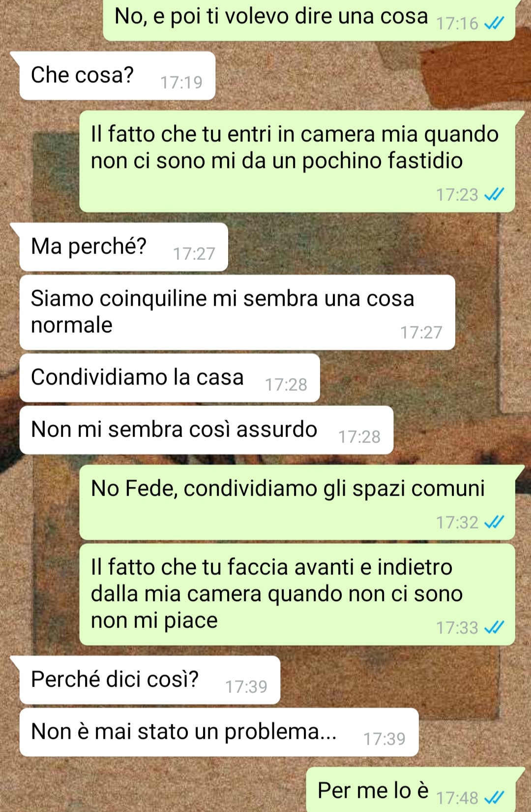531x812 pixels.
Task: Tap double-check icon on 17:33 message
Action: 494,627
